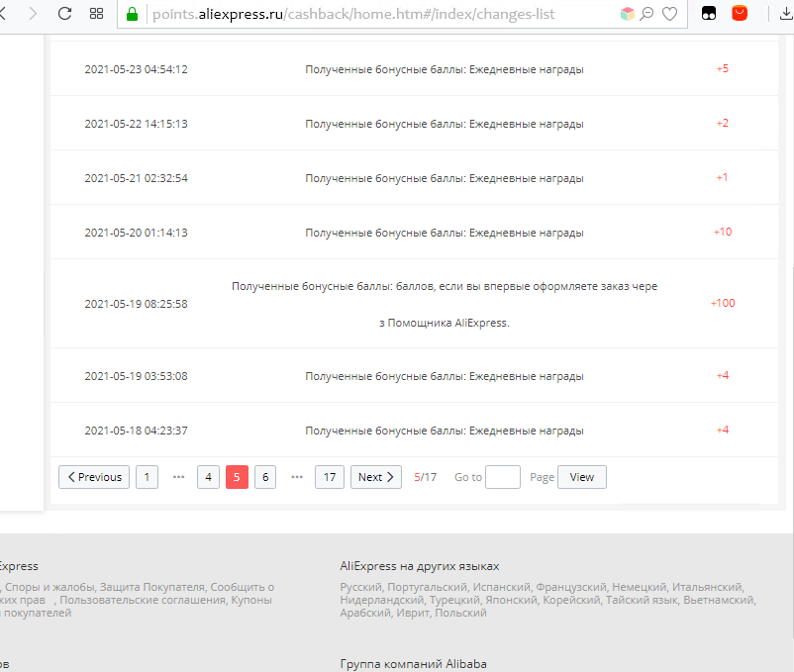Click ellipsis between pages 6 and 17
This screenshot has height=672, width=794.
pos(297,477)
